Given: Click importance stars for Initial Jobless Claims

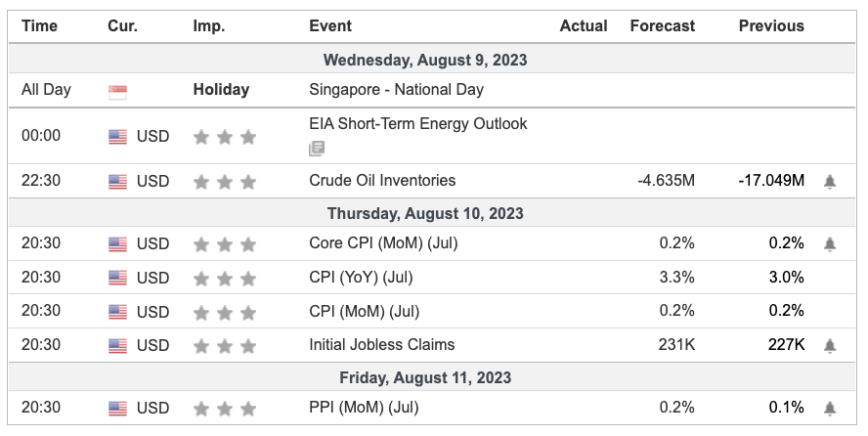Looking at the screenshot, I should click(225, 345).
